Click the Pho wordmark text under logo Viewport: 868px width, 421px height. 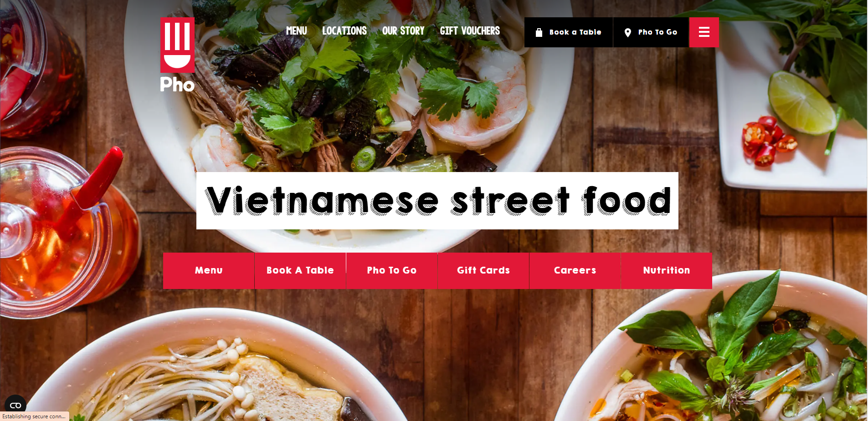pos(177,85)
